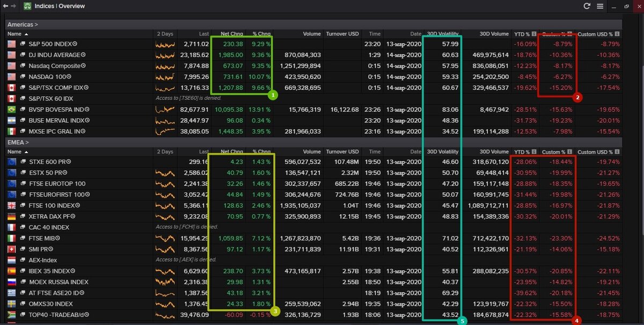This screenshot has height=325, width=644.
Task: Click the Swedish flag beside OMXS30 INDEX
Action: [x=11, y=304]
